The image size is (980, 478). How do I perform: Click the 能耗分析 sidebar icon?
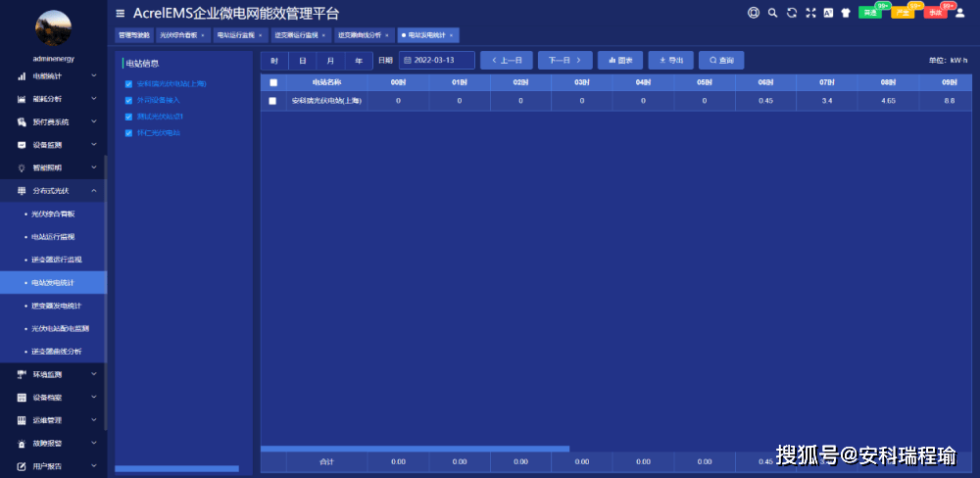(22, 99)
